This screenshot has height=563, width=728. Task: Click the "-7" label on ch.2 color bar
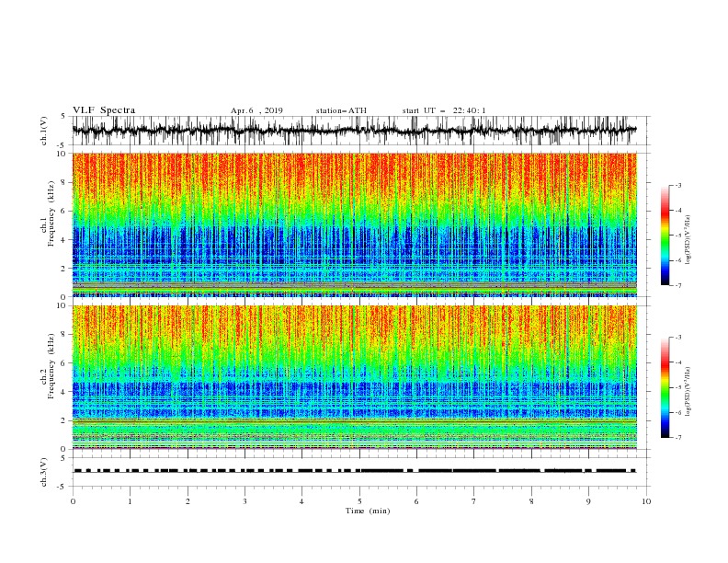(678, 438)
